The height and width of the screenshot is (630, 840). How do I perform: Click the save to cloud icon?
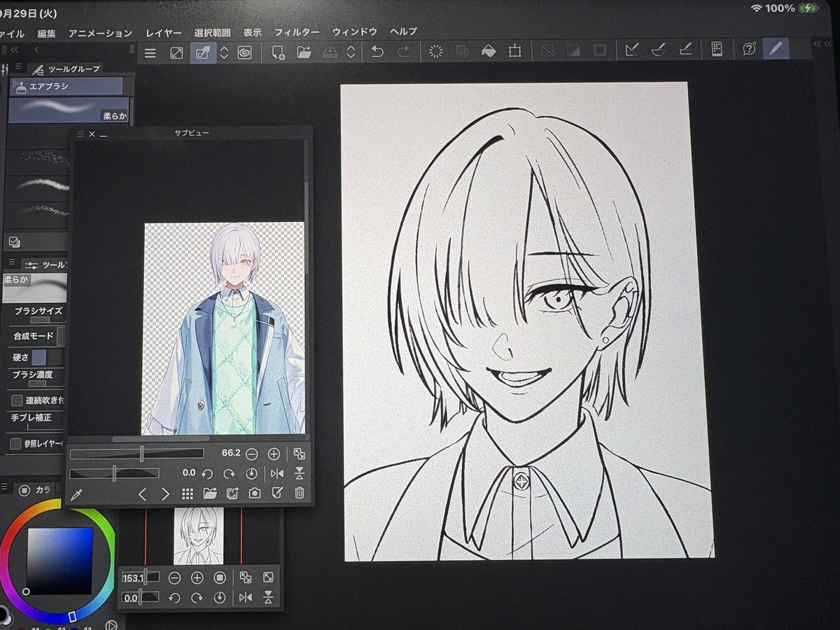pyautogui.click(x=330, y=52)
